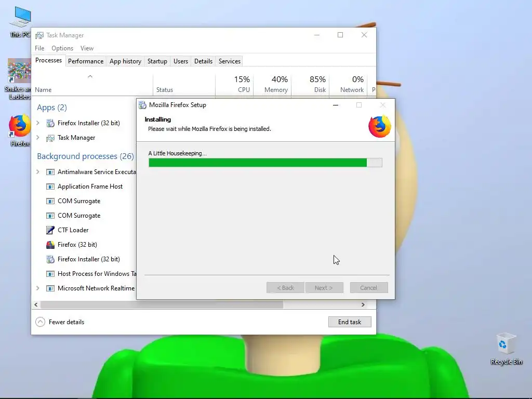Switch to the Startup tab
This screenshot has width=532, height=399.
click(x=157, y=61)
